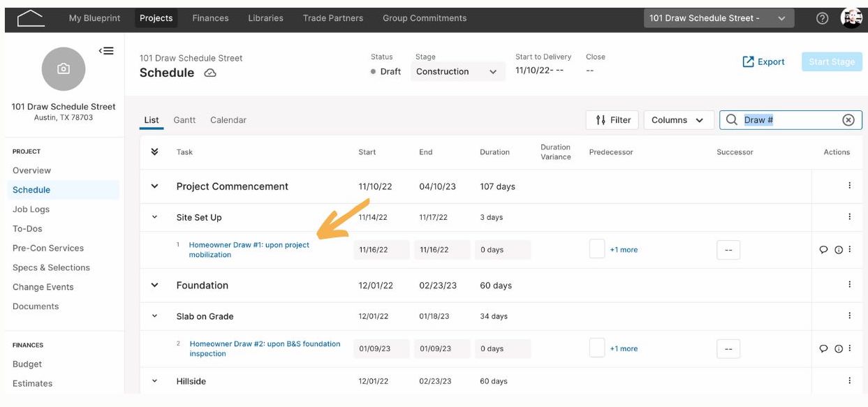Image resolution: width=868 pixels, height=407 pixels.
Task: Open the Columns dropdown
Action: (x=677, y=119)
